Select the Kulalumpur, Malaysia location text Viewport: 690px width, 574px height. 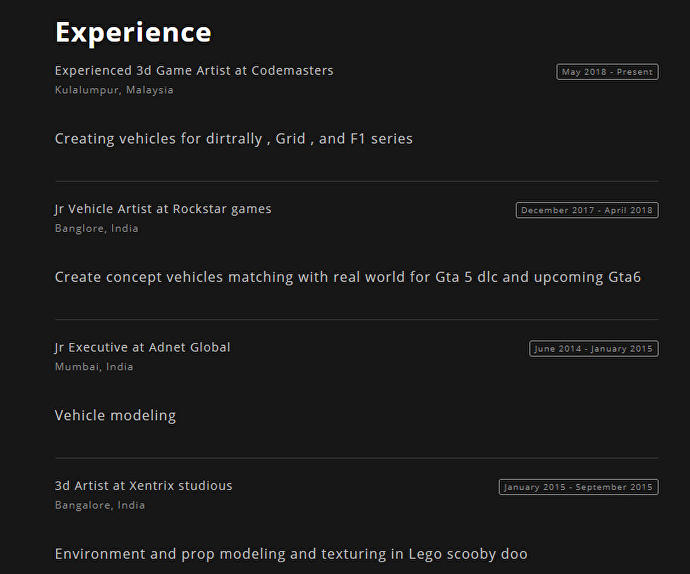pos(114,90)
